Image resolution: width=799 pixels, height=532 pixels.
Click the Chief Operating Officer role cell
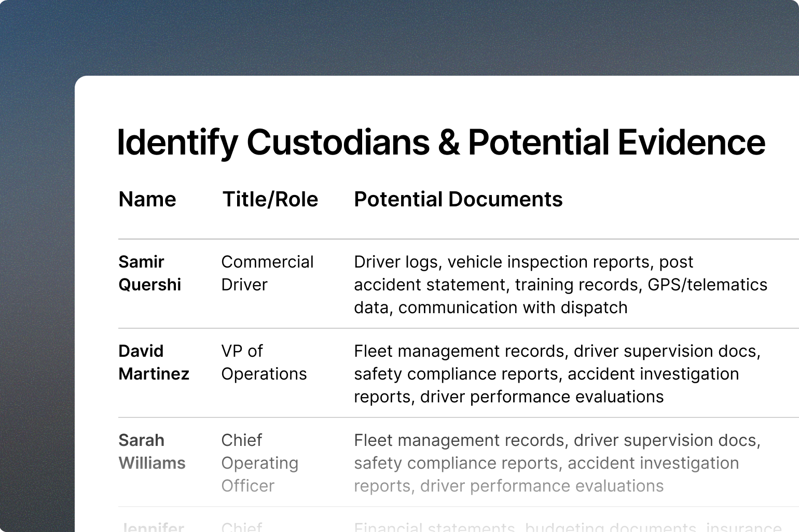pos(259,463)
